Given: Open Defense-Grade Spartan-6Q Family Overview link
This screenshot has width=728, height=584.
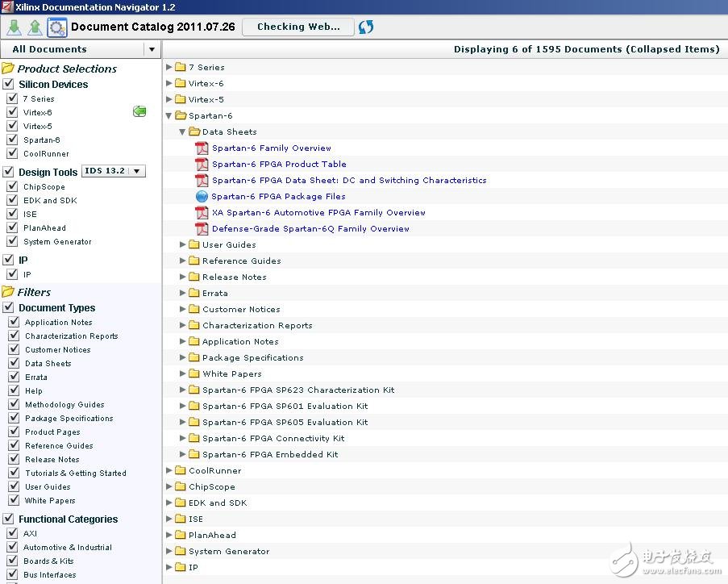Looking at the screenshot, I should coord(310,229).
